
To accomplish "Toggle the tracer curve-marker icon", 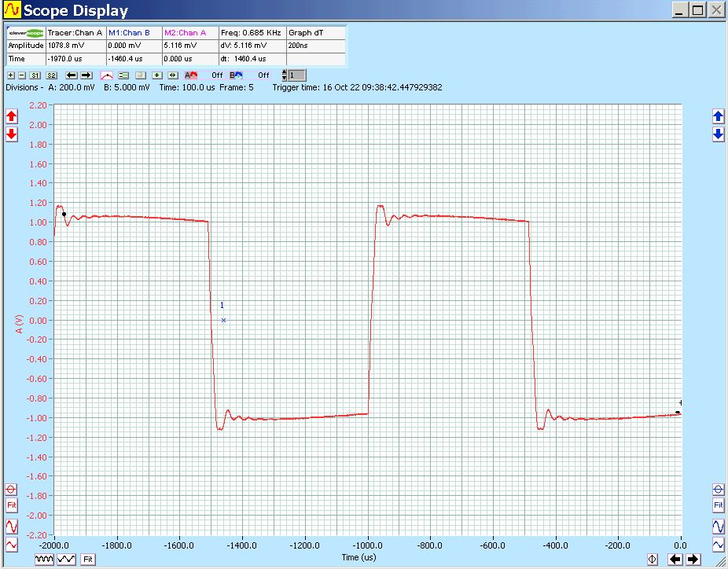I will coord(107,75).
